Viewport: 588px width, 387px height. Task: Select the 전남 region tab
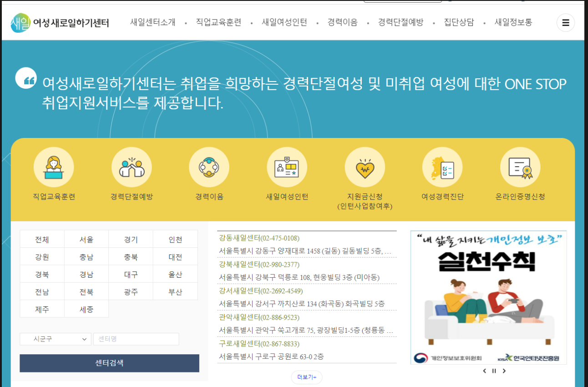click(42, 291)
